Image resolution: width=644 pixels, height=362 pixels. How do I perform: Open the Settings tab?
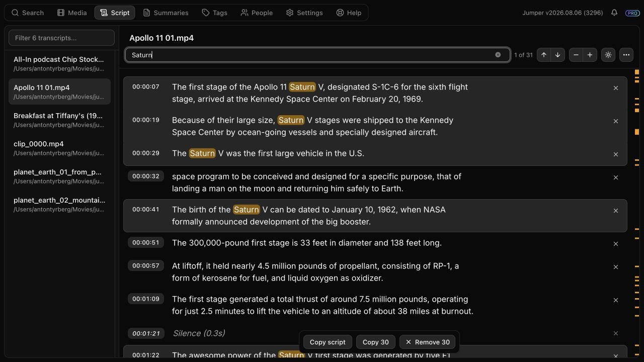(304, 13)
